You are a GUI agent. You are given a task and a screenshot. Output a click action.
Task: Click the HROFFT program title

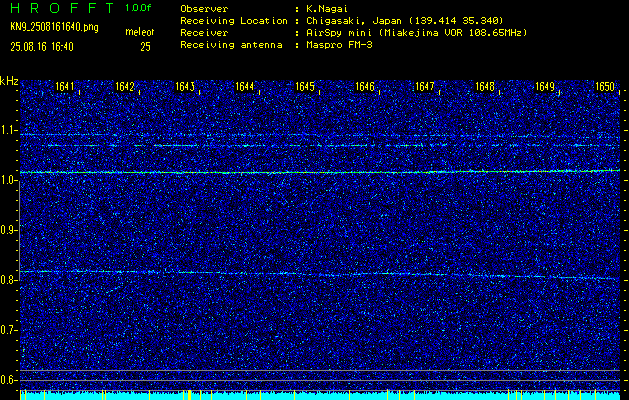pyautogui.click(x=62, y=8)
